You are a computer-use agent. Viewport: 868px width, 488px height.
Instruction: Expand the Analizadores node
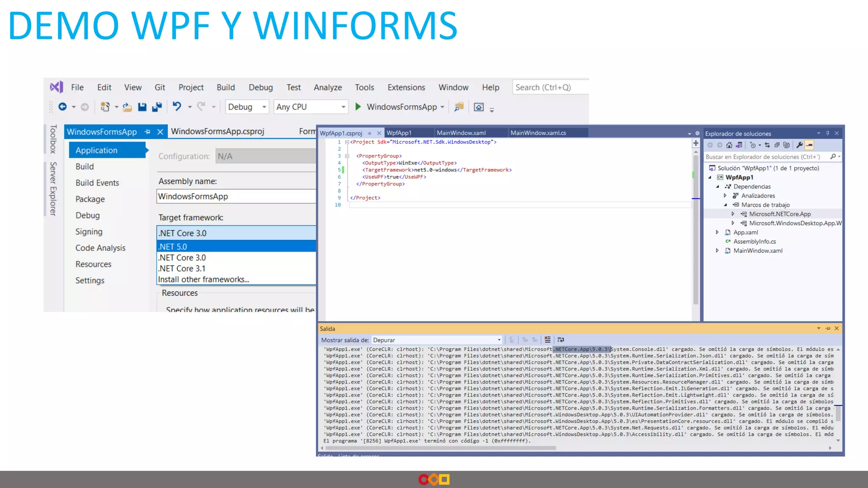725,196
